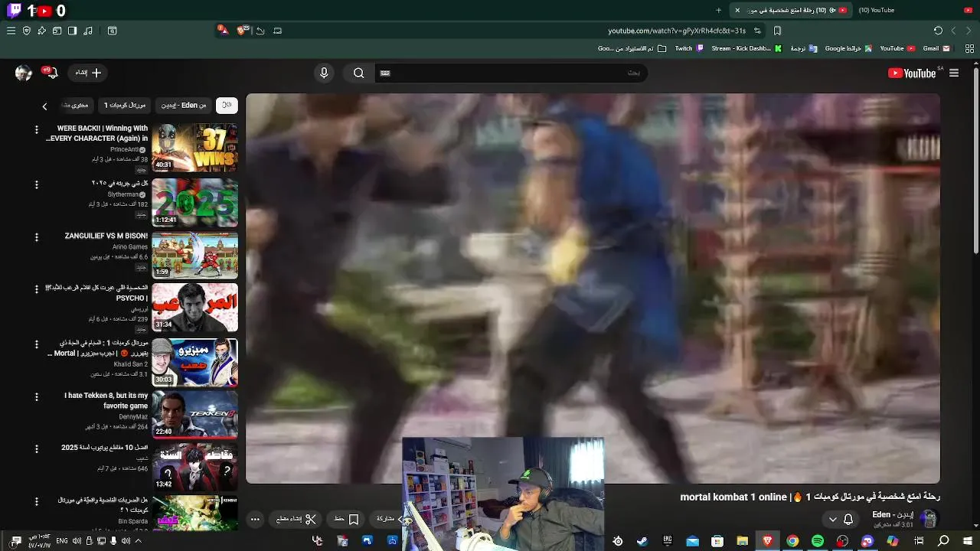This screenshot has height=551, width=980.
Task: Open the YouTube account avatar
Action: [x=23, y=73]
